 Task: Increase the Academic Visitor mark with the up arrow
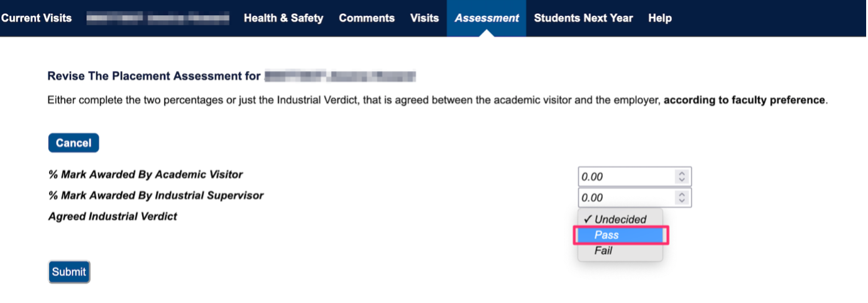click(682, 174)
